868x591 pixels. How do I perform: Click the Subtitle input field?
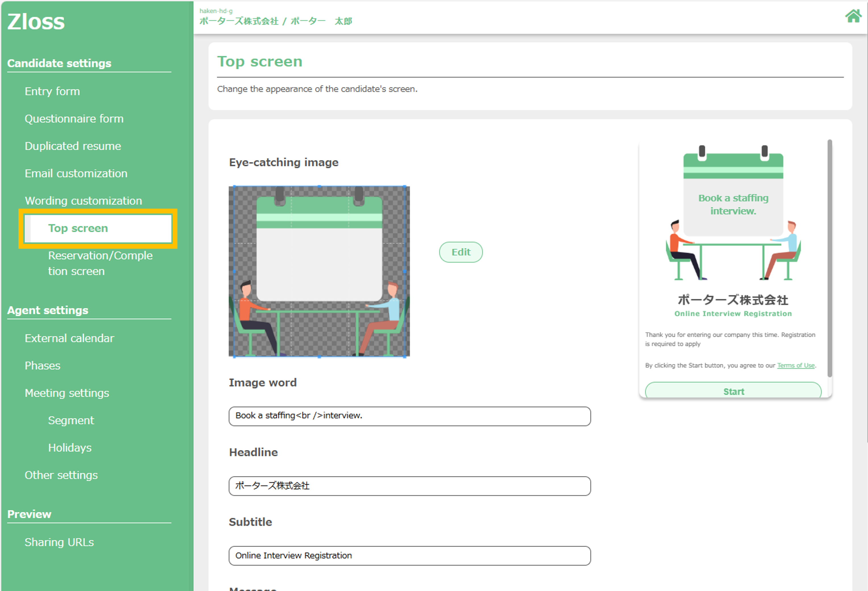point(409,555)
